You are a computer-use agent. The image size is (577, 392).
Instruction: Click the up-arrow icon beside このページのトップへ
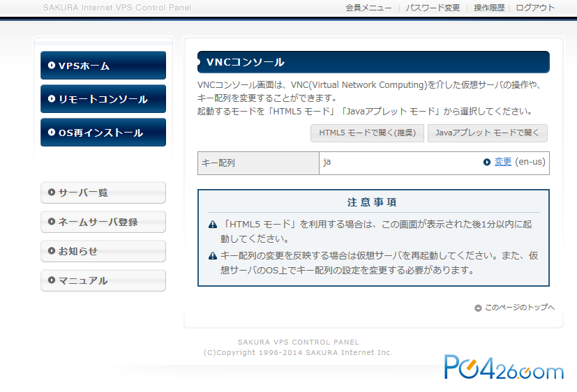[x=478, y=308]
